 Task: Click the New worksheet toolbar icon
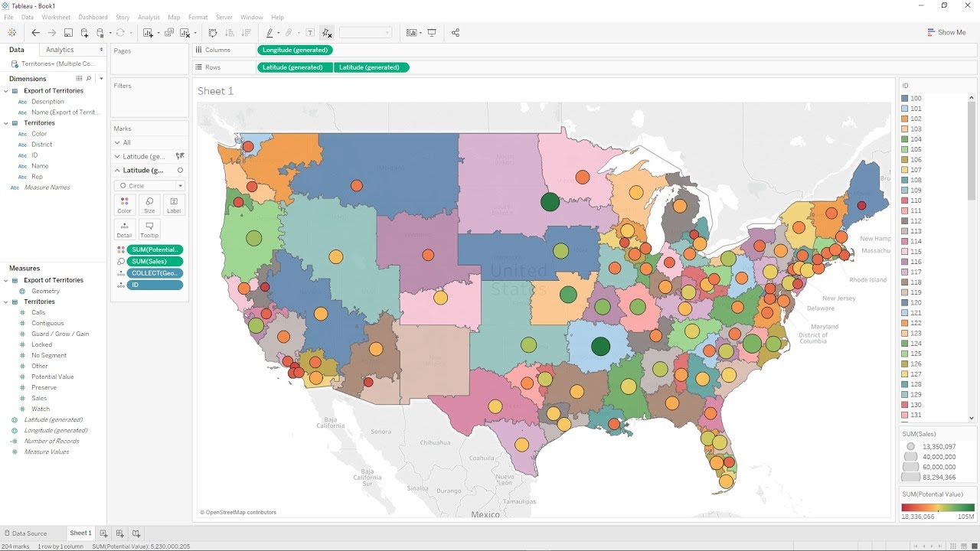coord(148,33)
